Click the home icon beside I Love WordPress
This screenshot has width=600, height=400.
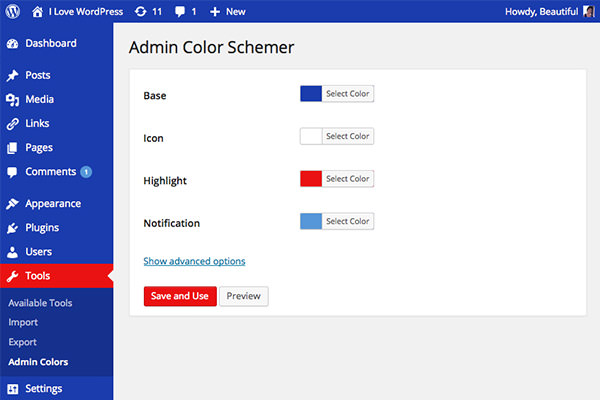37,12
